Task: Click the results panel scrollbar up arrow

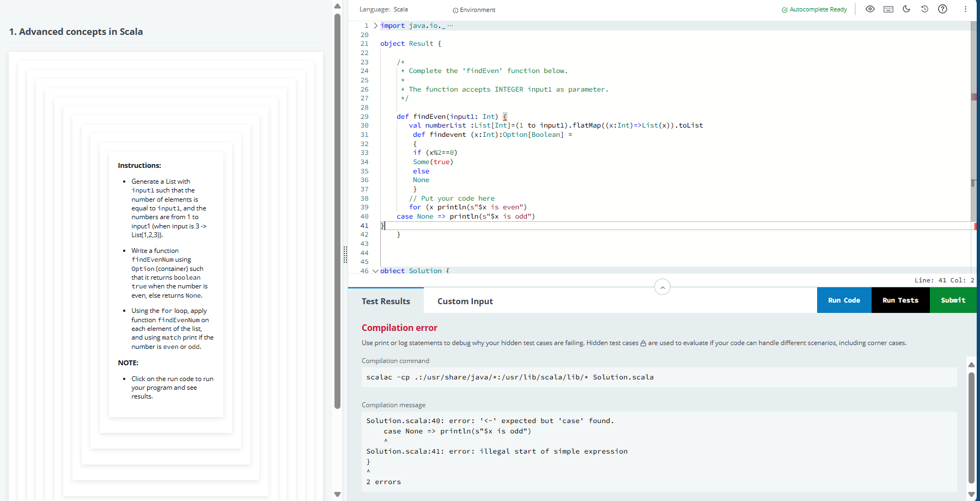Action: pyautogui.click(x=971, y=364)
